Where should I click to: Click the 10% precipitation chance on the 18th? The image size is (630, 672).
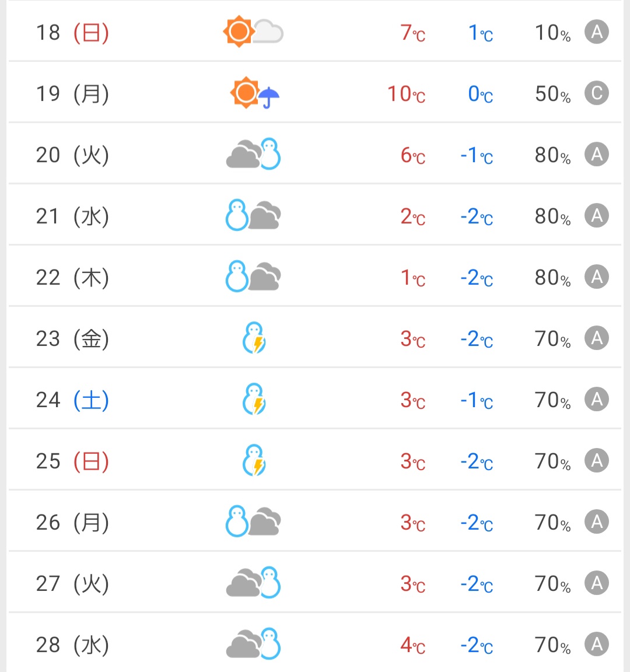[552, 33]
